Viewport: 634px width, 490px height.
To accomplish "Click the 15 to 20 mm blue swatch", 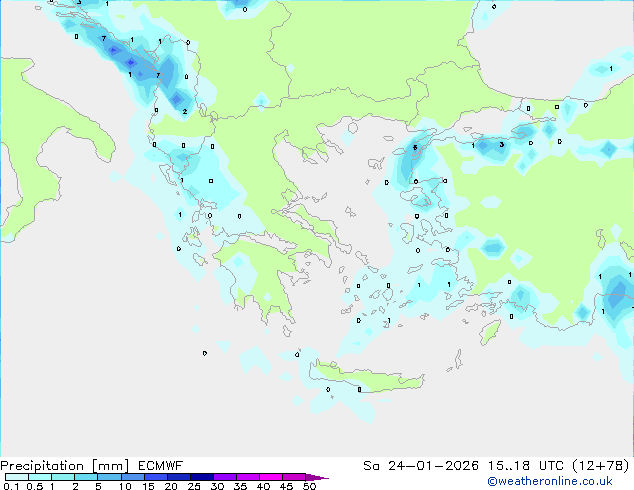I will [x=155, y=477].
